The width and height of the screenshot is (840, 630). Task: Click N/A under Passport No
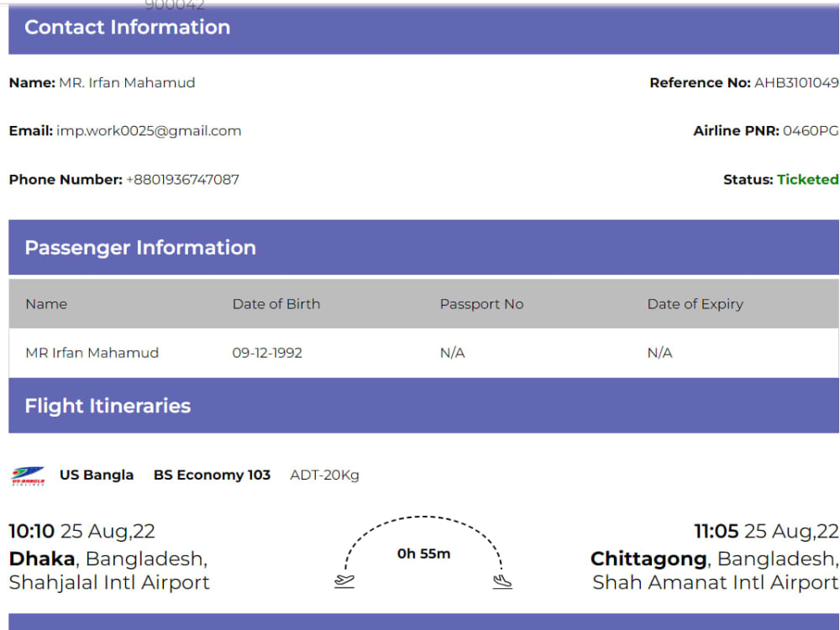click(452, 353)
